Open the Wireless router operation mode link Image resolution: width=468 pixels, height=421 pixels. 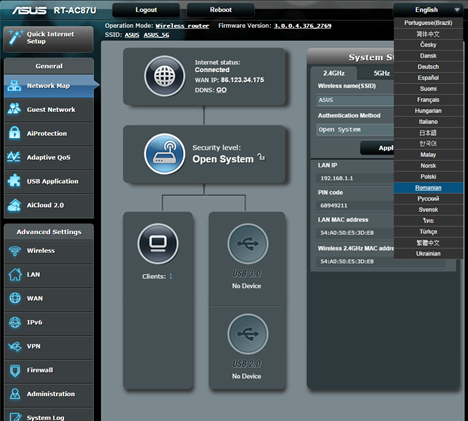tap(182, 26)
